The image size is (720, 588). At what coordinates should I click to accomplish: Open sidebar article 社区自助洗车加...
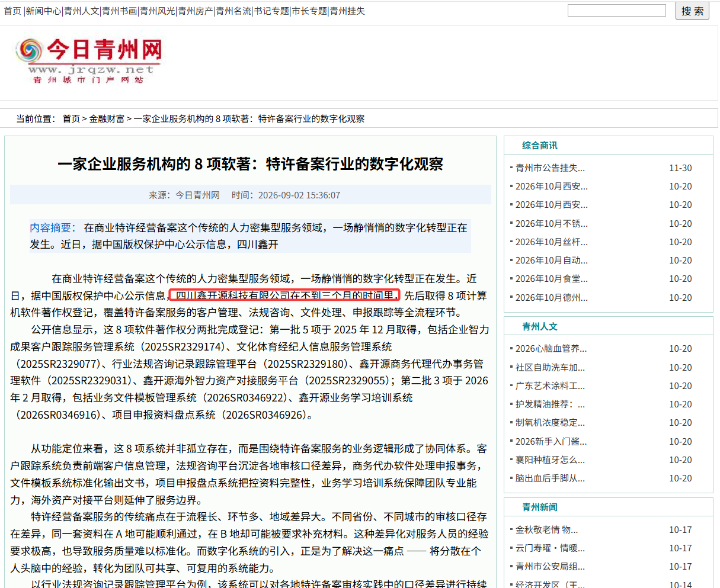[x=550, y=367]
